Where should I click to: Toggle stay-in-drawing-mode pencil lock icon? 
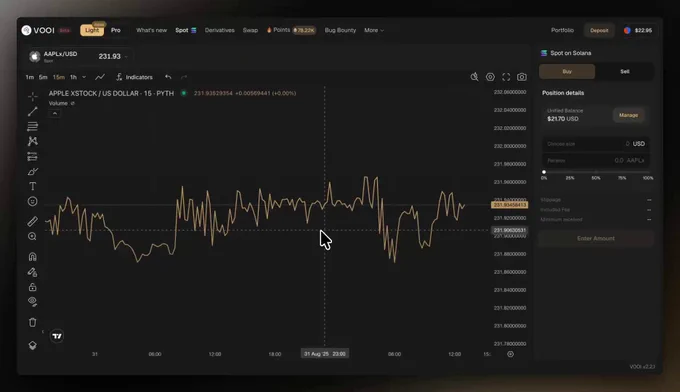click(x=33, y=272)
